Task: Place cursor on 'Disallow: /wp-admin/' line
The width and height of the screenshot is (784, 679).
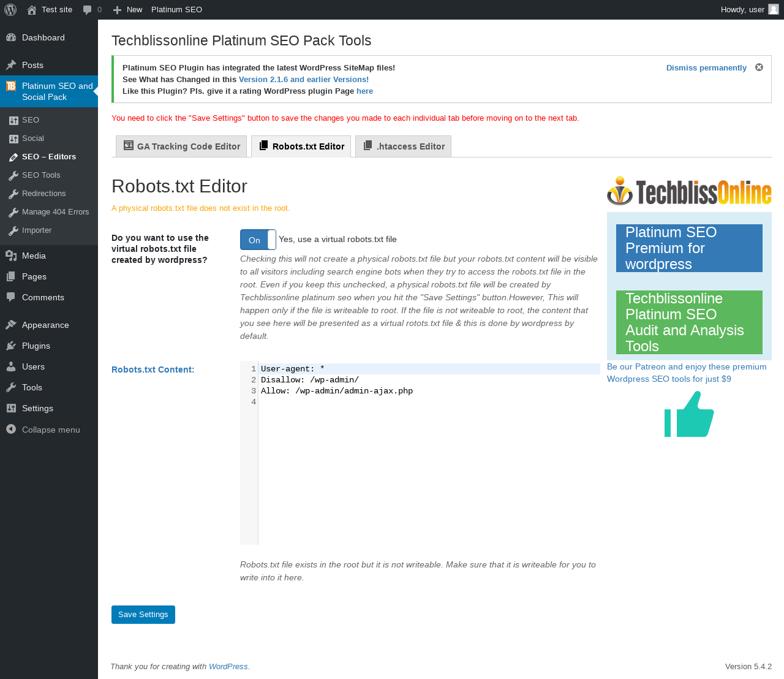Action: (x=310, y=380)
